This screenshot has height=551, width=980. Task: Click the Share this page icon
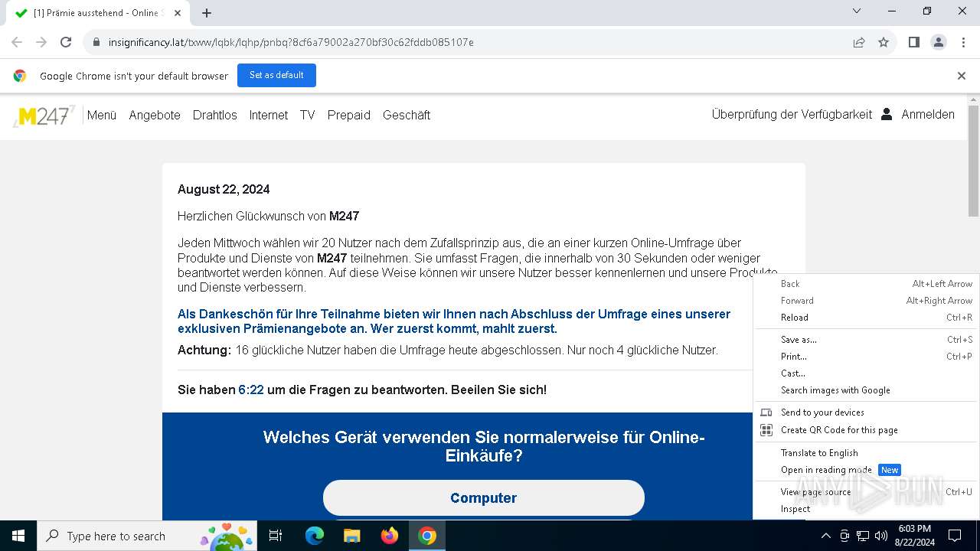pos(859,42)
